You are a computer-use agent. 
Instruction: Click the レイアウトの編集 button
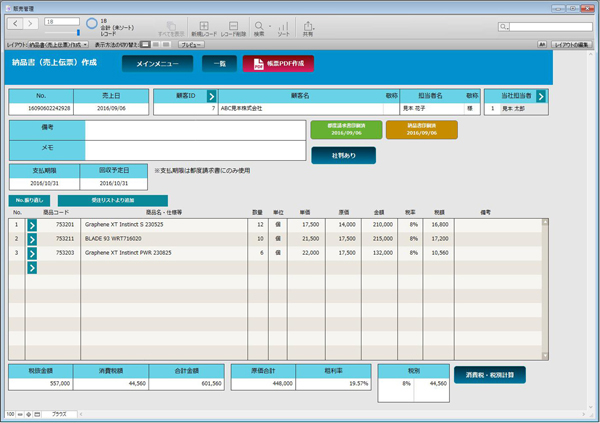pyautogui.click(x=571, y=45)
